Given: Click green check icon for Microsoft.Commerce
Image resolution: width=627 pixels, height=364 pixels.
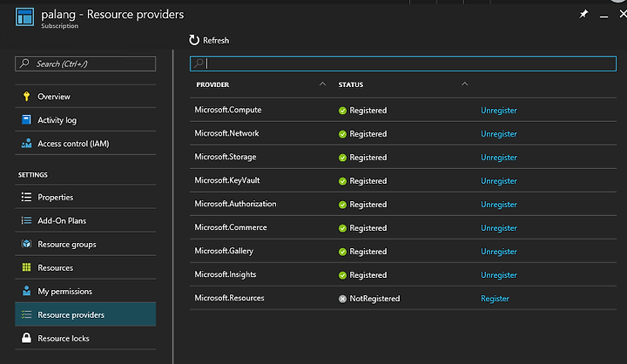Looking at the screenshot, I should click(x=342, y=228).
